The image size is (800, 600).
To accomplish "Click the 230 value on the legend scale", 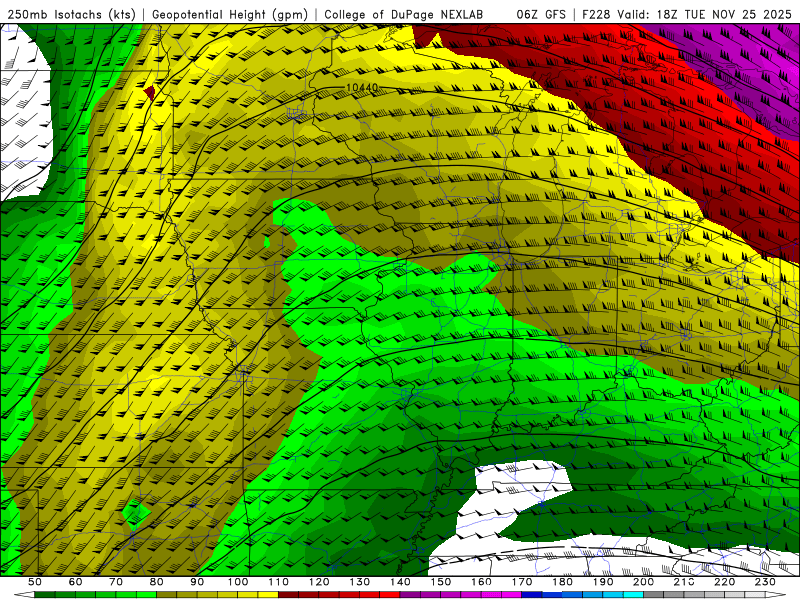I will tap(766, 582).
